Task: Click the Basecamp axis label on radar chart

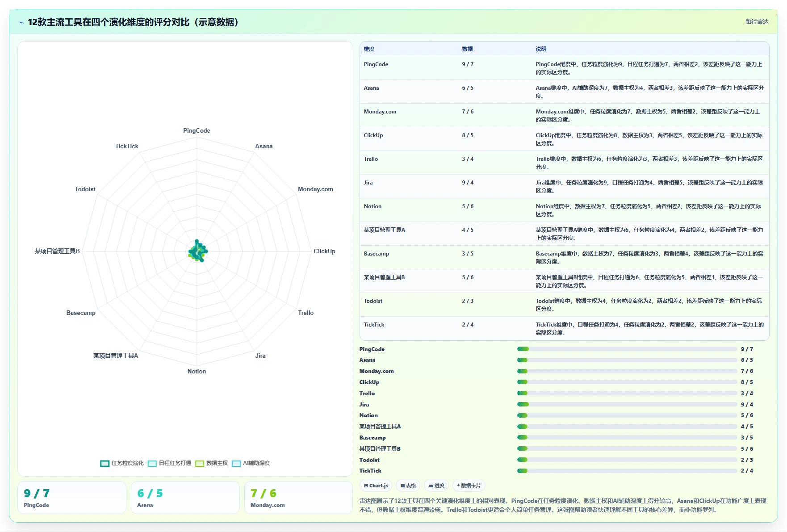Action: point(81,313)
